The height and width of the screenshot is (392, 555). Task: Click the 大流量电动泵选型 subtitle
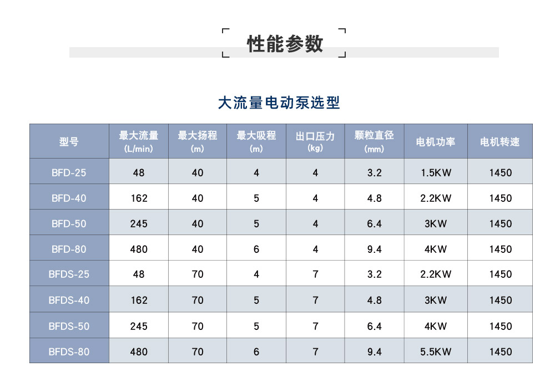pos(279,103)
